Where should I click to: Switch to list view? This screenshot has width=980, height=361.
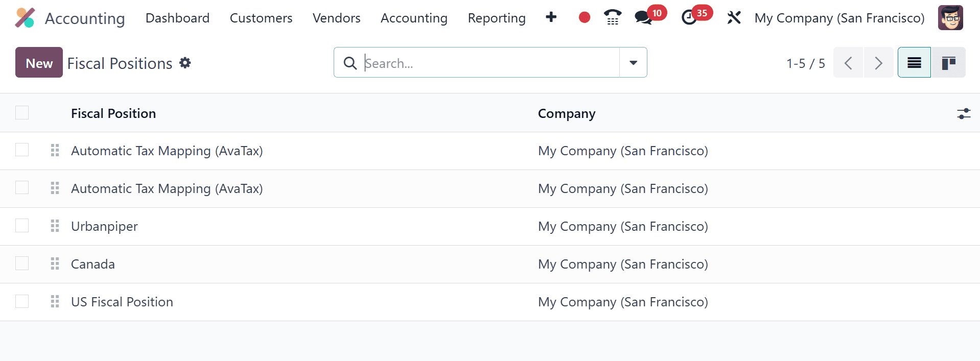(x=914, y=63)
